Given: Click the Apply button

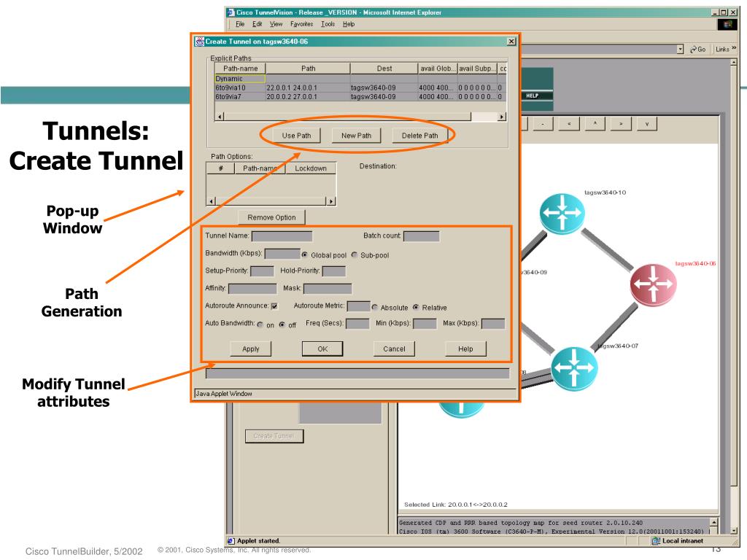Looking at the screenshot, I should pyautogui.click(x=251, y=349).
